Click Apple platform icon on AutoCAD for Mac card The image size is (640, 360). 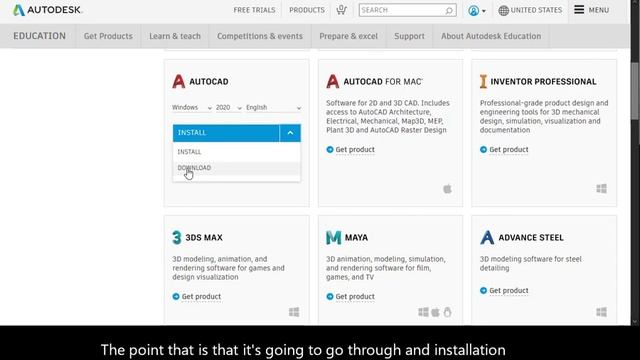click(x=447, y=189)
